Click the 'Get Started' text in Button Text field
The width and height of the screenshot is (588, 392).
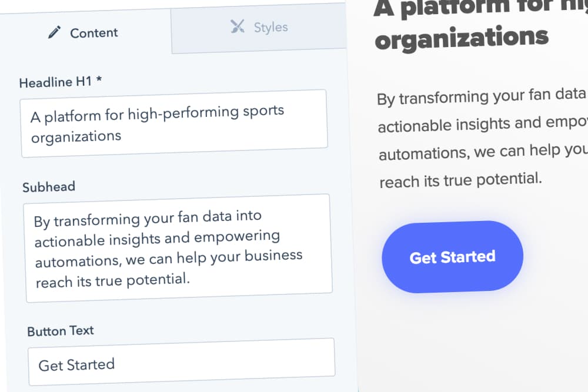(76, 365)
